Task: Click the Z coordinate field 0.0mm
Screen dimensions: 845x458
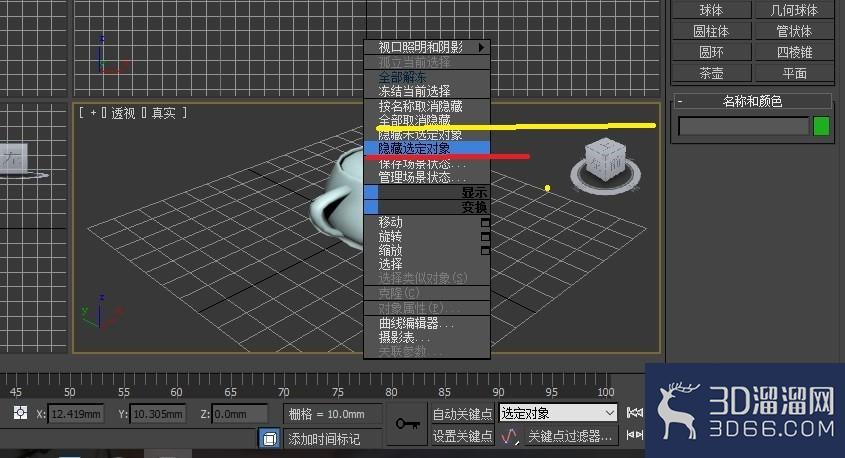Action: [x=239, y=414]
